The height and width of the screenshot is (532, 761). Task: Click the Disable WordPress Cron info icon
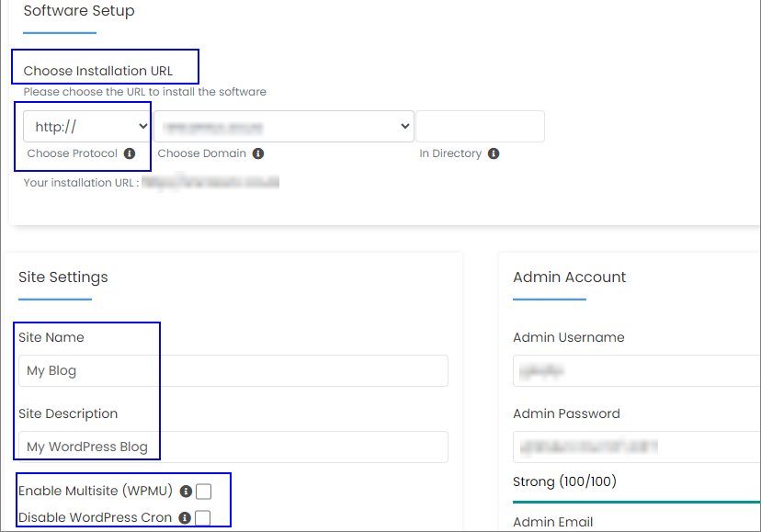coord(185,518)
